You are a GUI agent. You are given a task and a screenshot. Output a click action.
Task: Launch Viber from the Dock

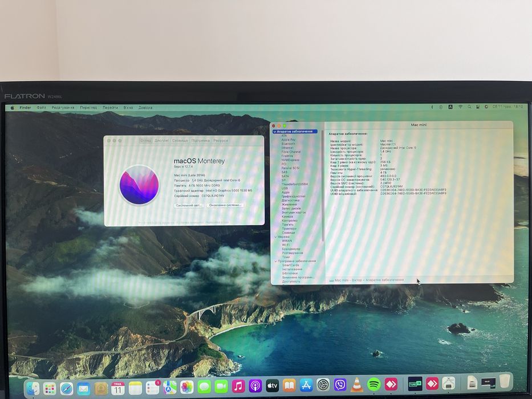(340, 385)
